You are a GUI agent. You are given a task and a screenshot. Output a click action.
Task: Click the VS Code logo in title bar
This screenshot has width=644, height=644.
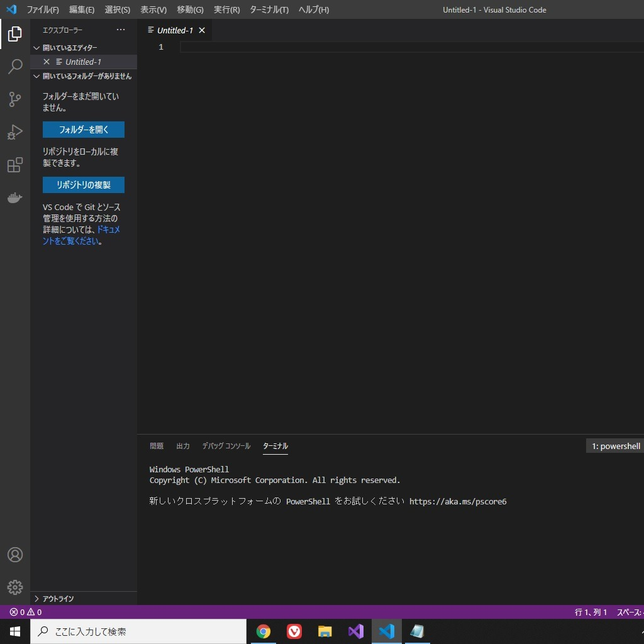pos(11,9)
